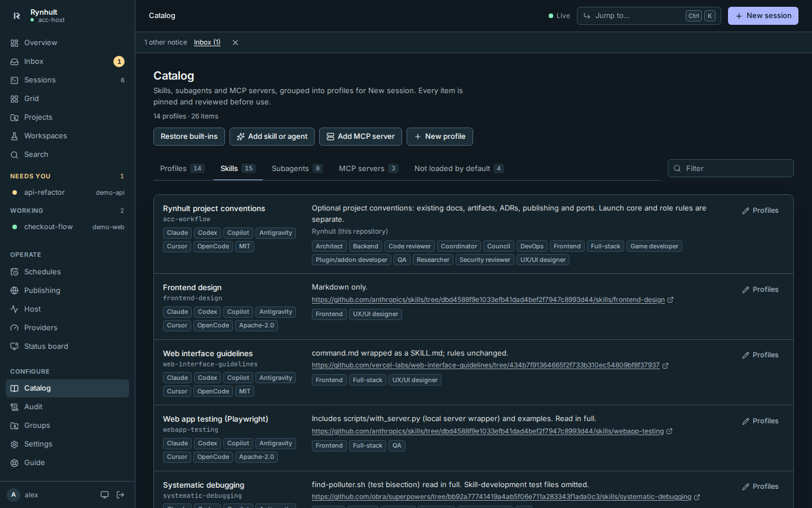Open Projects in sidebar

tap(67, 117)
